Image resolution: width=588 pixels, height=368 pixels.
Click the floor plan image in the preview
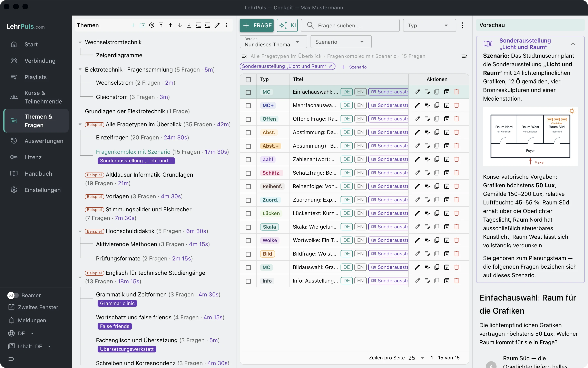[530, 136]
